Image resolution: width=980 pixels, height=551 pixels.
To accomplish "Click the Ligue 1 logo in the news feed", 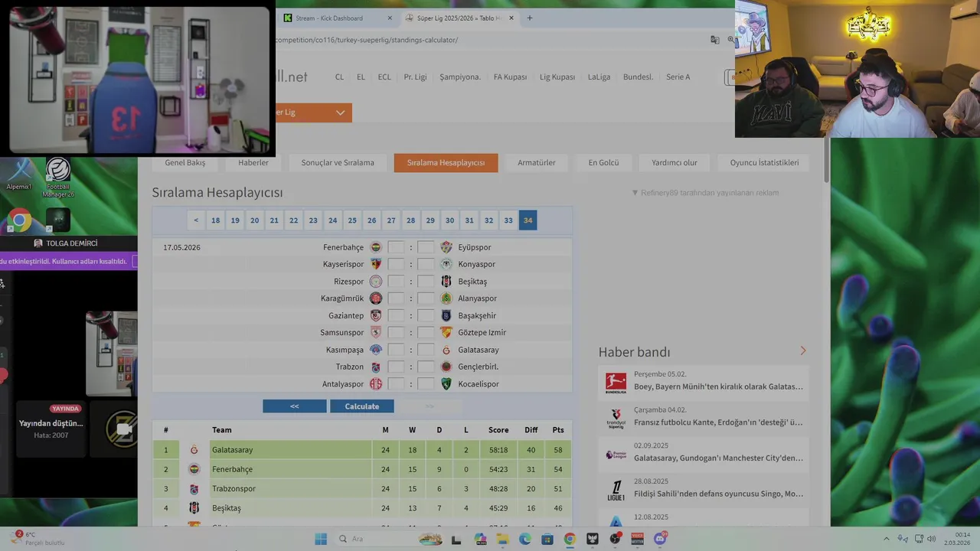I will [x=616, y=490].
